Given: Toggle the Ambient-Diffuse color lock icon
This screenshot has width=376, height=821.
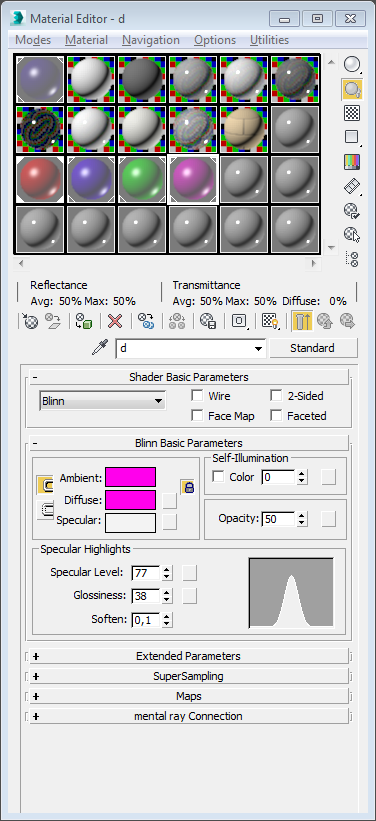Looking at the screenshot, I should [x=189, y=487].
